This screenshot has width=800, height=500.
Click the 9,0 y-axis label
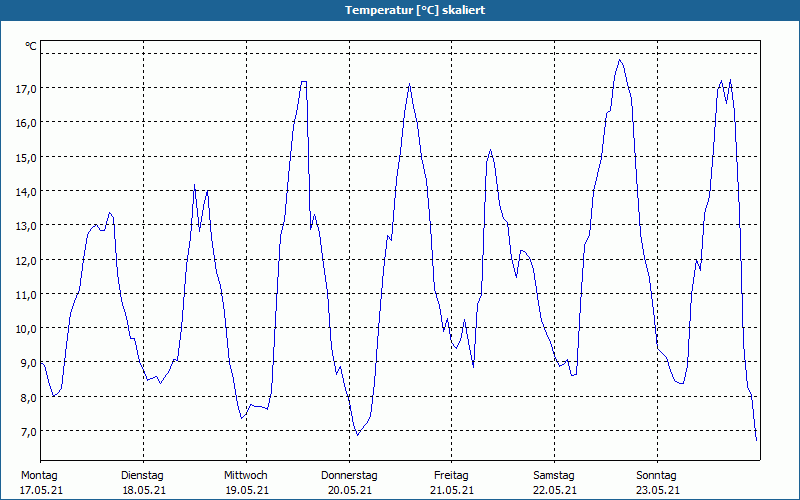(x=27, y=363)
